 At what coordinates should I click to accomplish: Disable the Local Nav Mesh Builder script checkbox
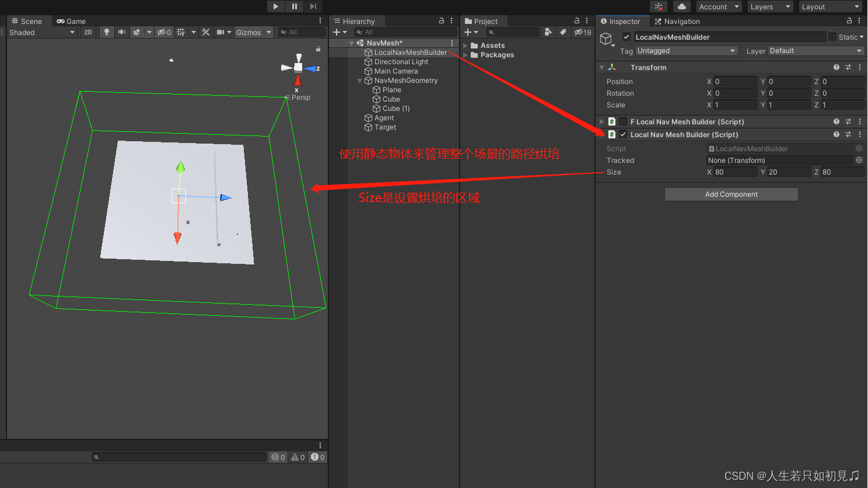[x=622, y=134]
